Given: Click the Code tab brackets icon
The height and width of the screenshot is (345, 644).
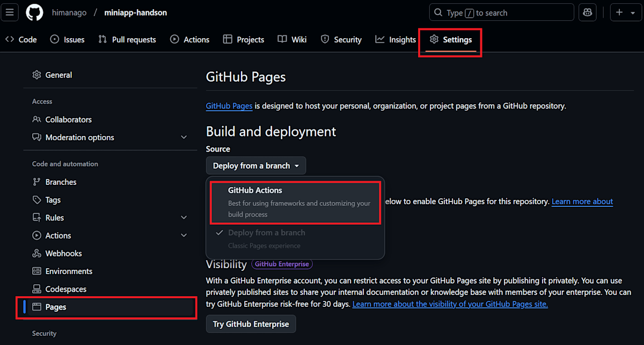Looking at the screenshot, I should click(x=10, y=39).
